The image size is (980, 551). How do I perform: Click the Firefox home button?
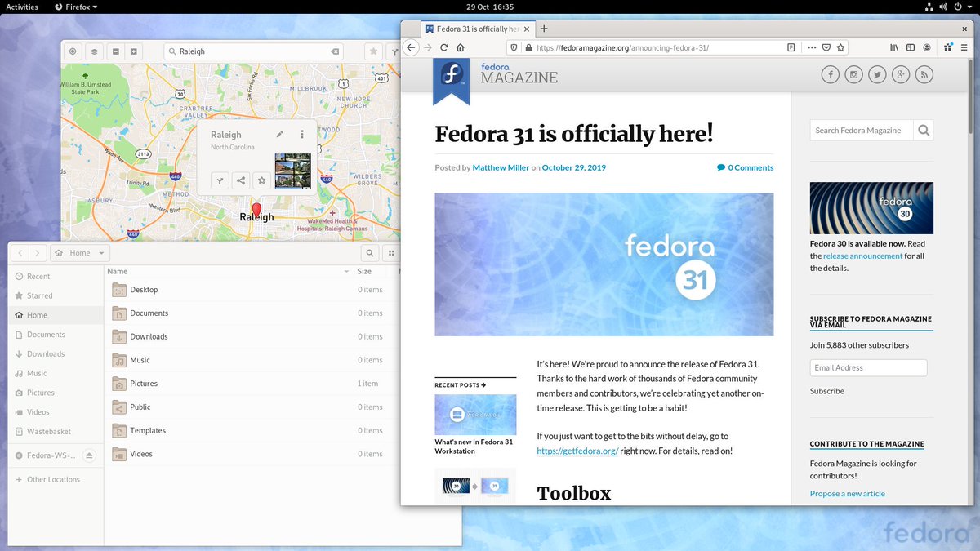[x=461, y=47]
